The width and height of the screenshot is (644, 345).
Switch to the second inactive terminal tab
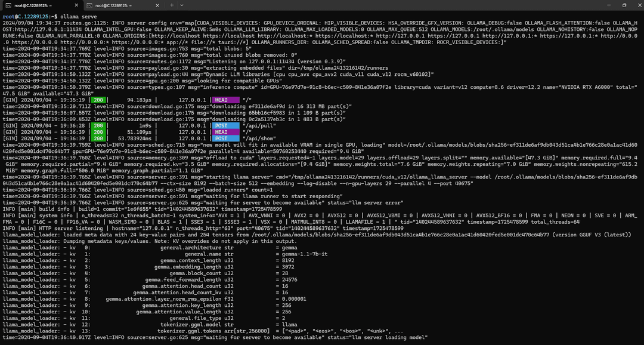click(x=124, y=5)
